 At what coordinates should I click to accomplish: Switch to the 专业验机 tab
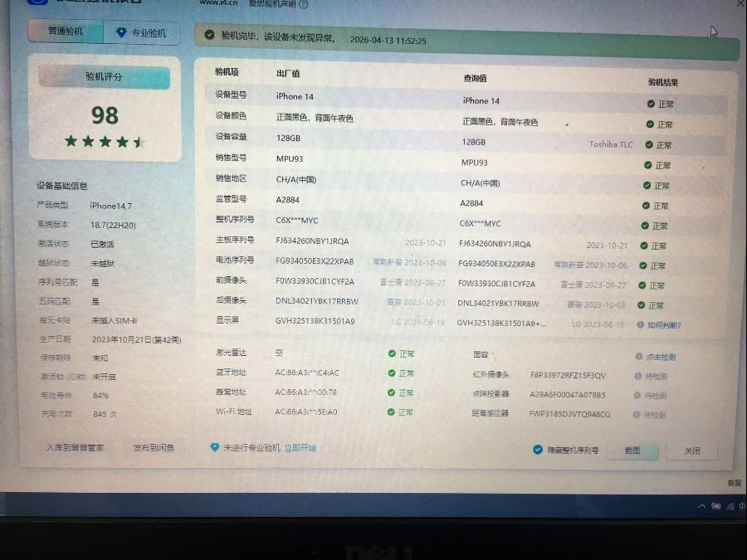coord(141,32)
